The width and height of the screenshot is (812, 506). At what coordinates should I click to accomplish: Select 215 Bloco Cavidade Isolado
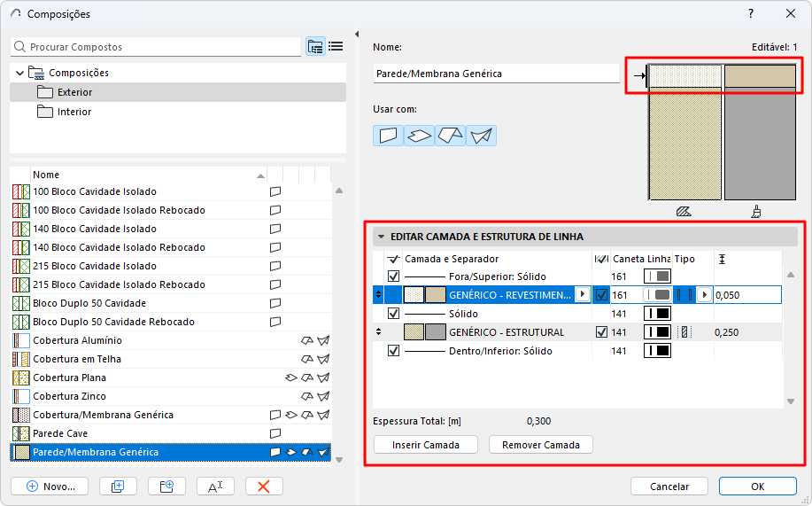(x=171, y=267)
